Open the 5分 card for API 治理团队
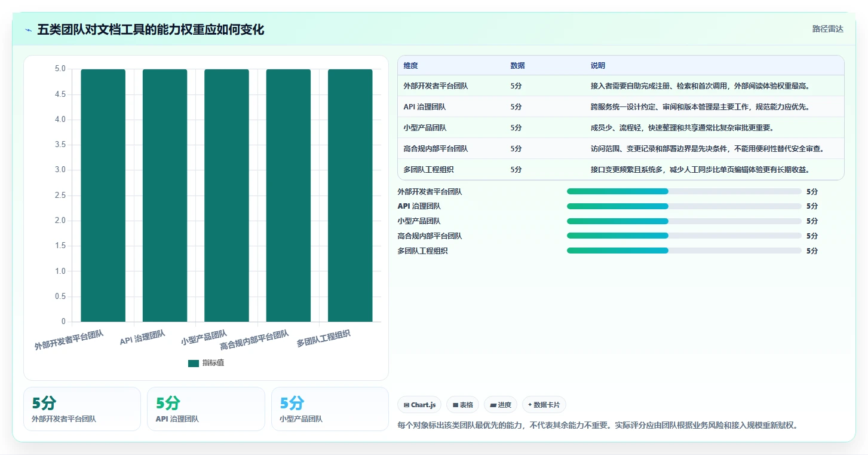The width and height of the screenshot is (868, 455). 206,409
